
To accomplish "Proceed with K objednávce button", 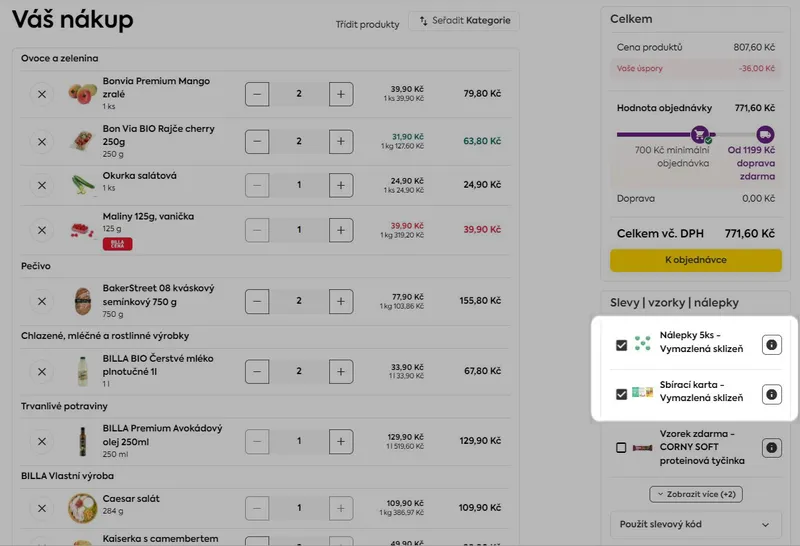I will click(696, 260).
